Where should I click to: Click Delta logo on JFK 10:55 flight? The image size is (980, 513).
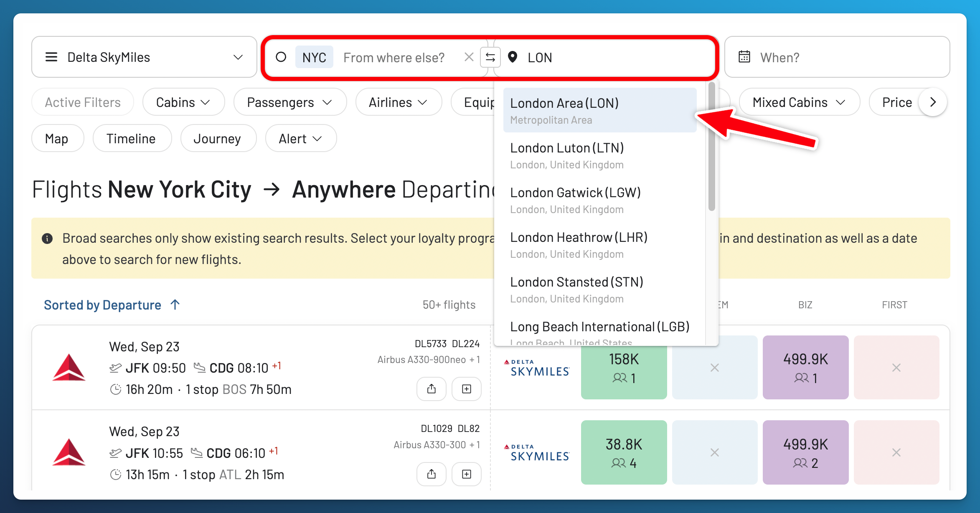[69, 452]
